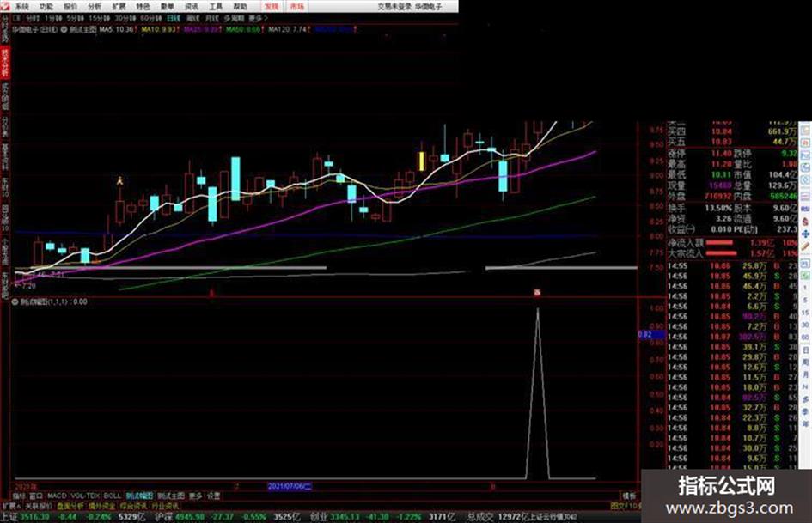
Task: Click the 交易未登录 trading login text
Action: click(x=394, y=7)
